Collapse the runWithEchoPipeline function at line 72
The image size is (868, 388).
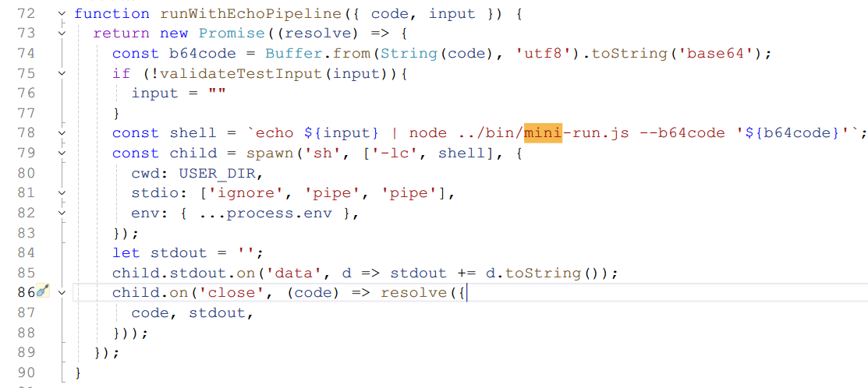62,13
